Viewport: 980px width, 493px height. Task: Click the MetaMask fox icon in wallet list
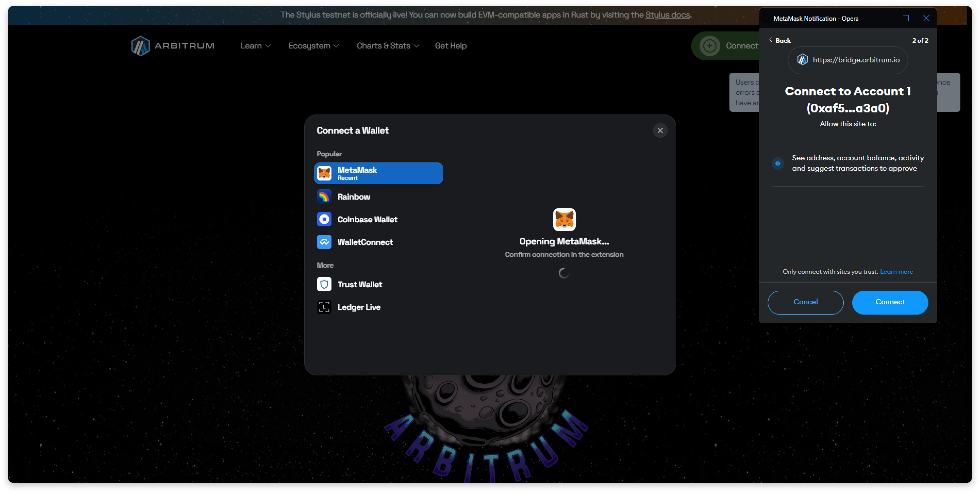pyautogui.click(x=324, y=174)
